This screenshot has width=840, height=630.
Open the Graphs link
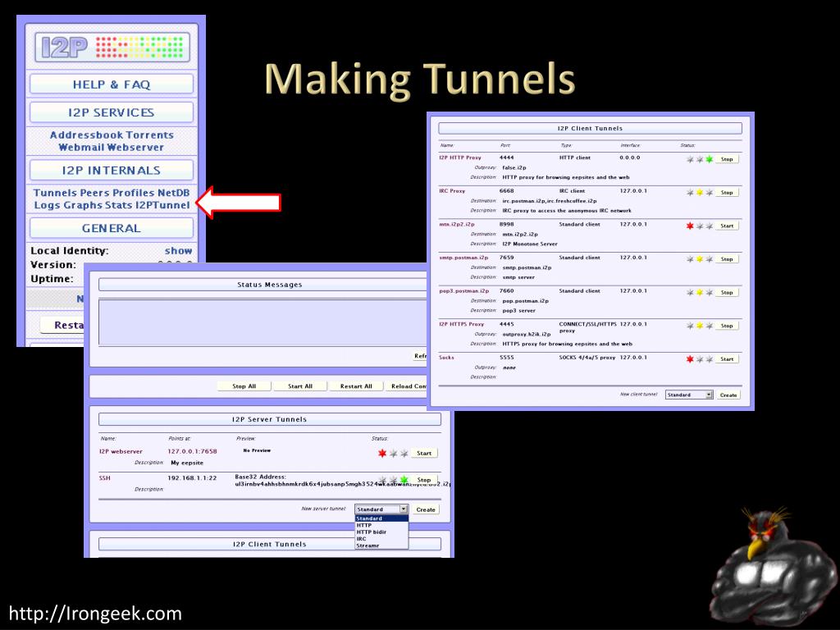click(83, 205)
